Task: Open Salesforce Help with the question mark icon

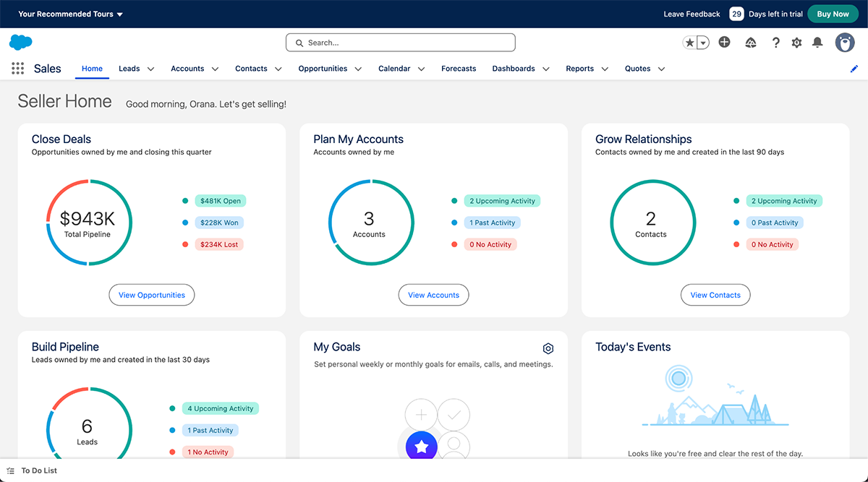Action: click(775, 43)
